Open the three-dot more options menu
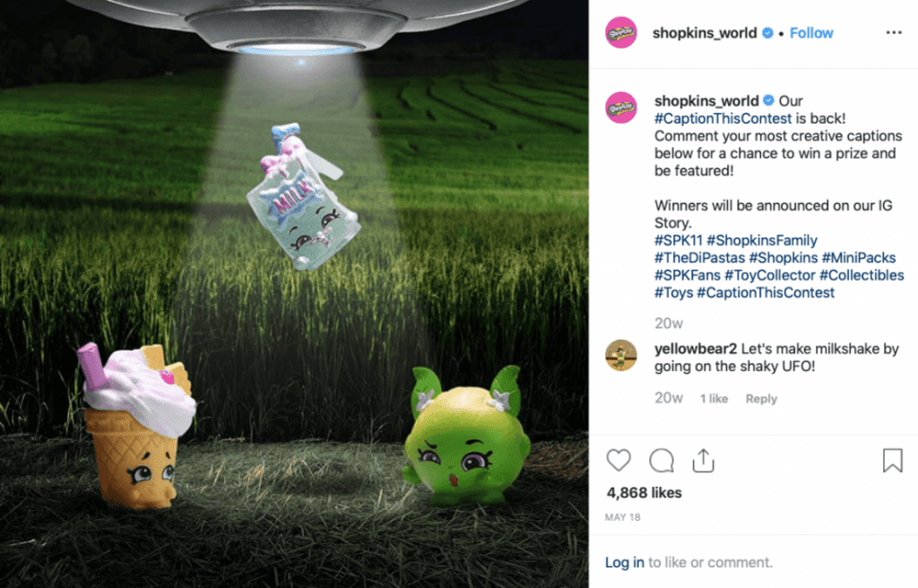Viewport: 918px width, 588px height. tap(894, 32)
